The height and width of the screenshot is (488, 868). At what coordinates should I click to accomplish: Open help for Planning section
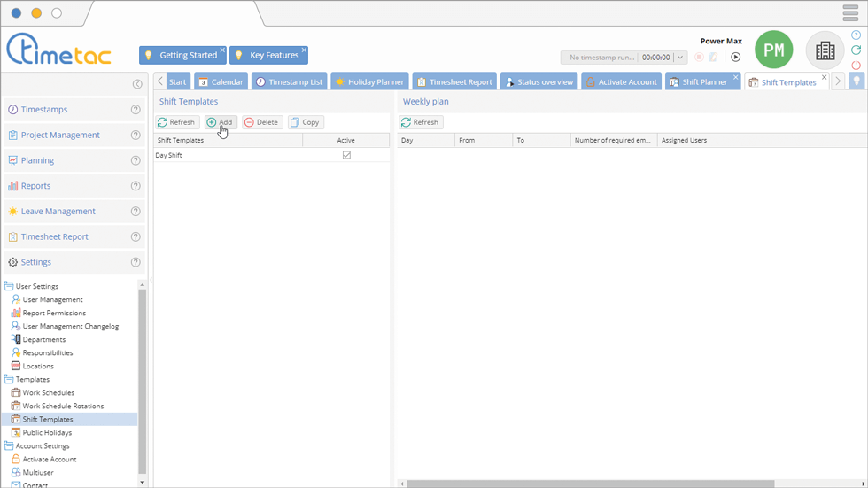click(x=136, y=160)
